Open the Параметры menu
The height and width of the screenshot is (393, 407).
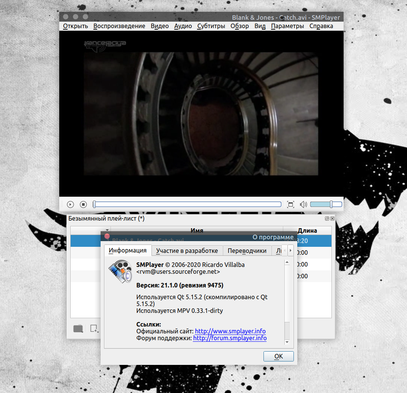(287, 26)
